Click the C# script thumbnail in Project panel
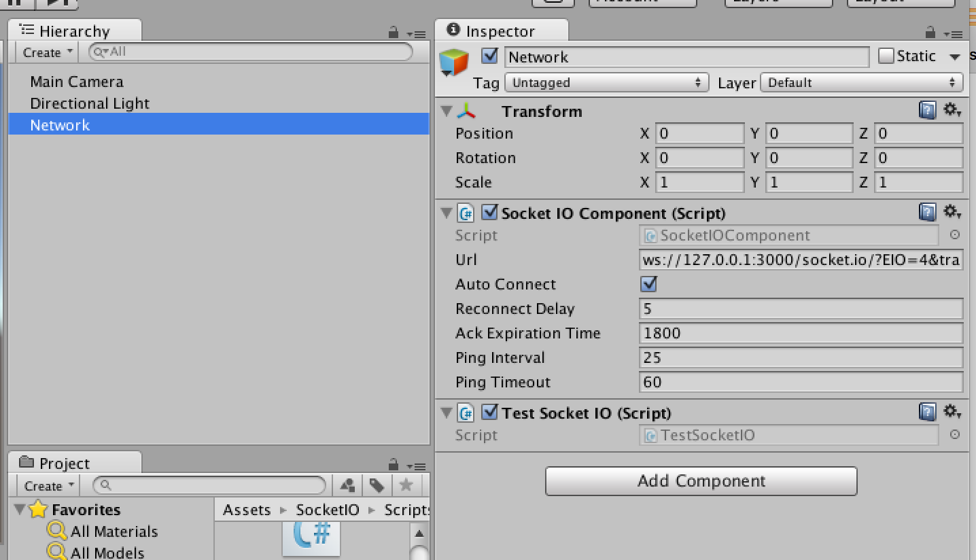976x560 pixels. (x=311, y=538)
